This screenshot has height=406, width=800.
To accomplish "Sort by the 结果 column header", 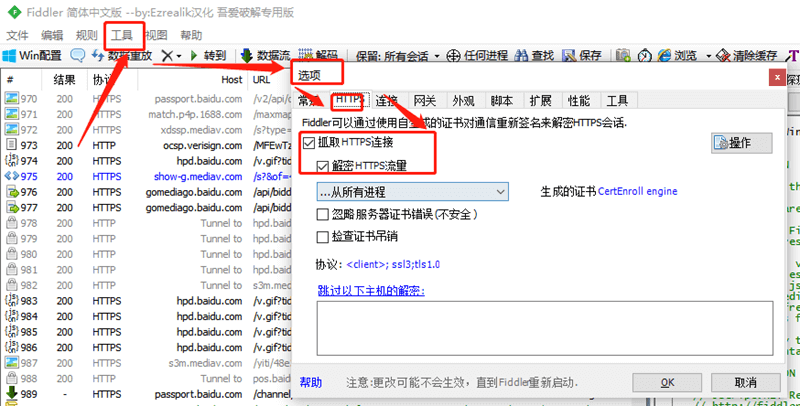I will (64, 80).
